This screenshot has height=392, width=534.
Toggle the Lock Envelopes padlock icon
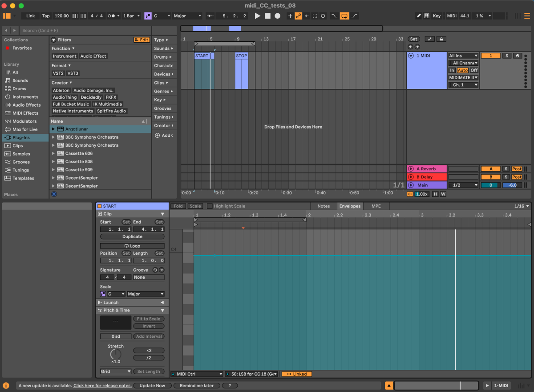(441, 39)
